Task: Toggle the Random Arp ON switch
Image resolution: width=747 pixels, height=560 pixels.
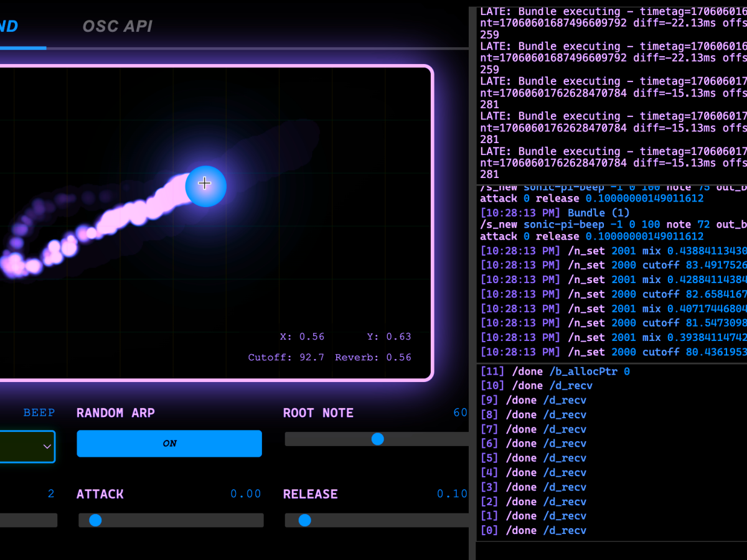Action: coord(169,444)
